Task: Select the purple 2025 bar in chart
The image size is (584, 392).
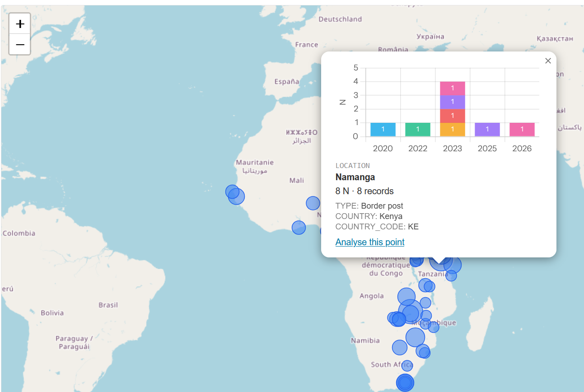Action: pos(487,130)
